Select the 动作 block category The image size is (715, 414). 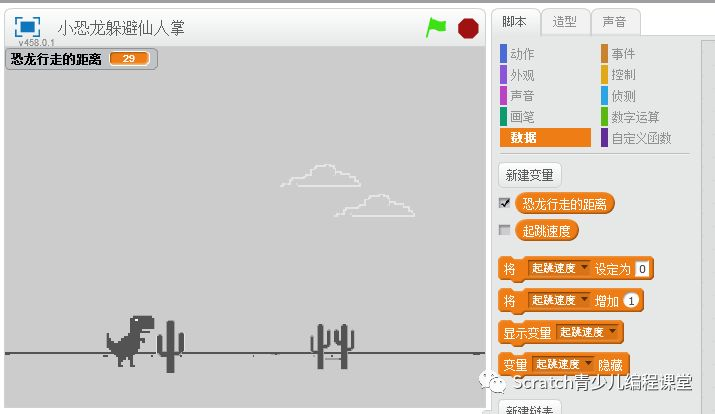point(522,54)
